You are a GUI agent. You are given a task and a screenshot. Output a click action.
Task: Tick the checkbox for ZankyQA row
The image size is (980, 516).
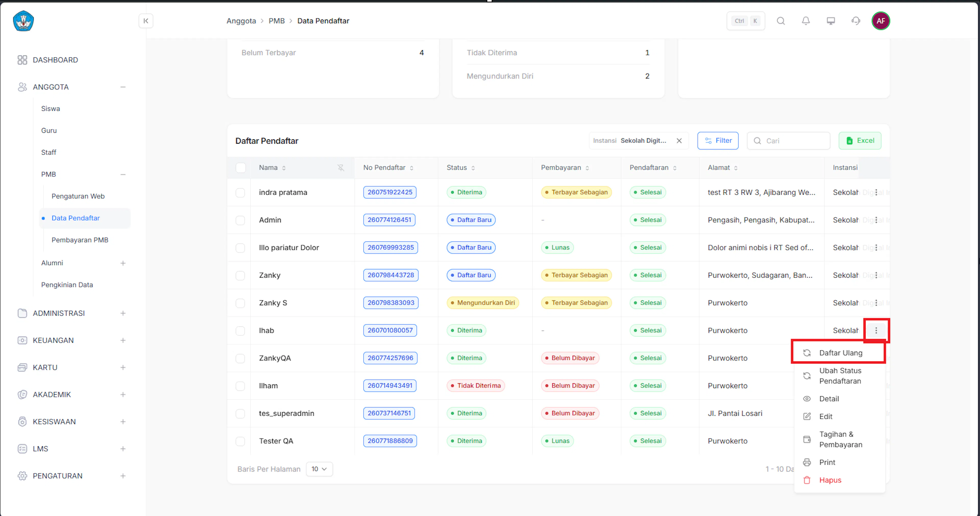tap(240, 358)
